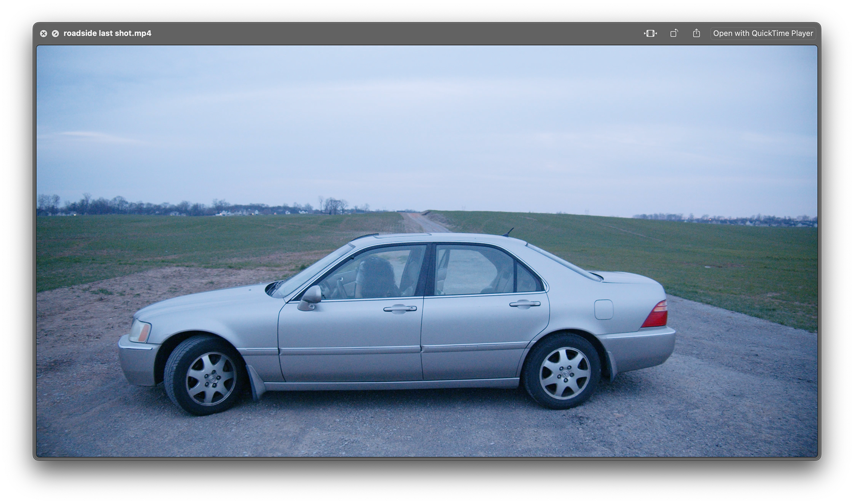The image size is (854, 504).
Task: Close the Quick Look preview window
Action: [44, 33]
